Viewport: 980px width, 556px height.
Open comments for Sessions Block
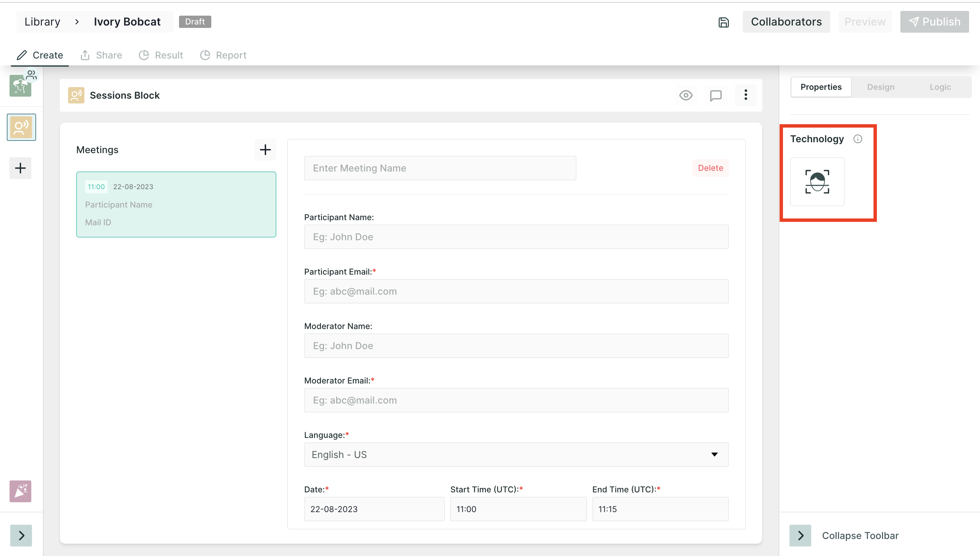tap(716, 95)
